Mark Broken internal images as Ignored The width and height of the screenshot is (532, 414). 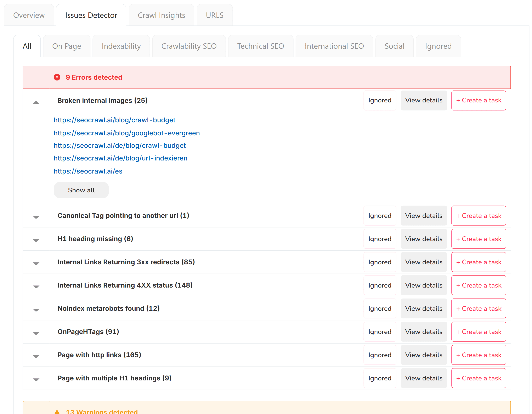380,101
